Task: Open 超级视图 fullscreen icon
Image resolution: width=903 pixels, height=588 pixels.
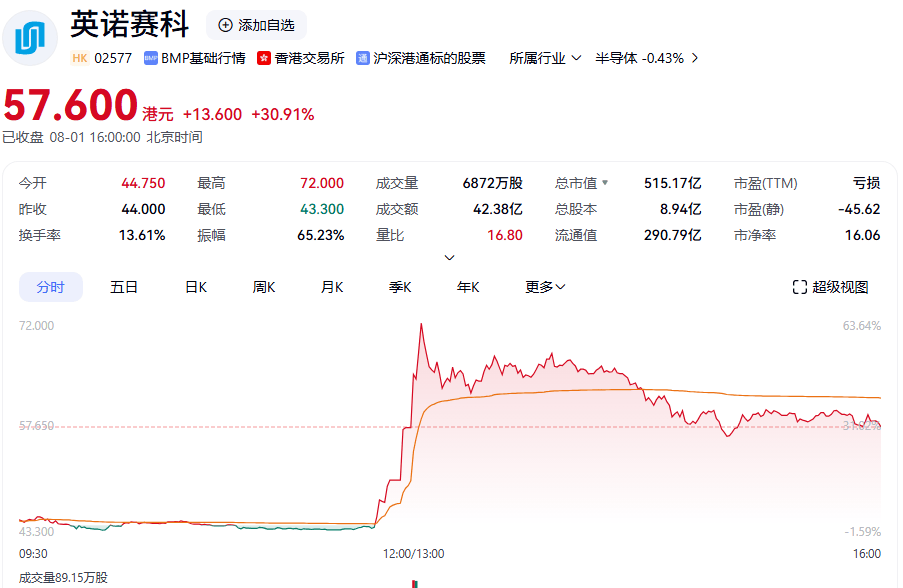Action: tap(800, 287)
